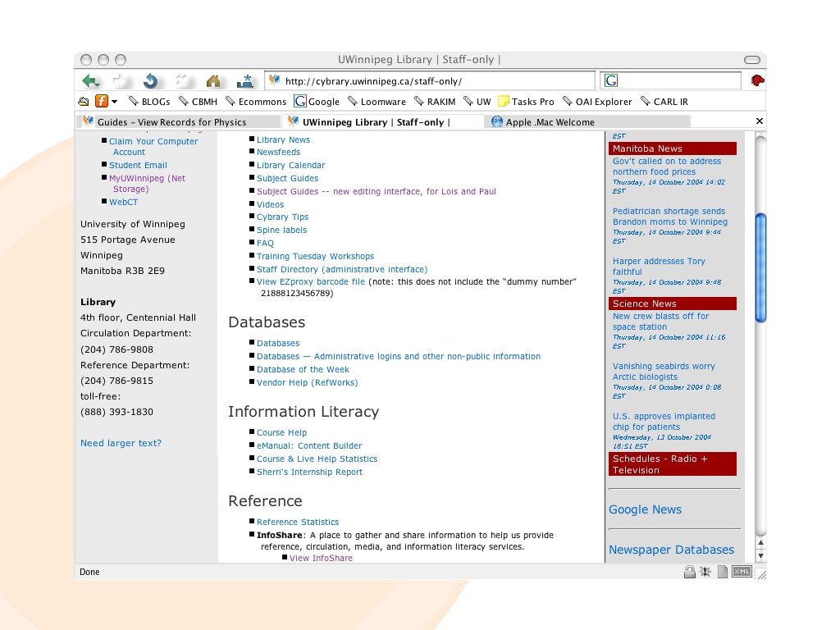
Task: Click the URL address field
Action: tap(430, 81)
